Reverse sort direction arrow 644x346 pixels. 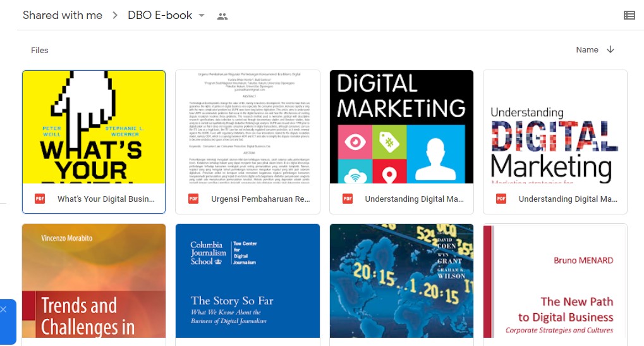(611, 50)
